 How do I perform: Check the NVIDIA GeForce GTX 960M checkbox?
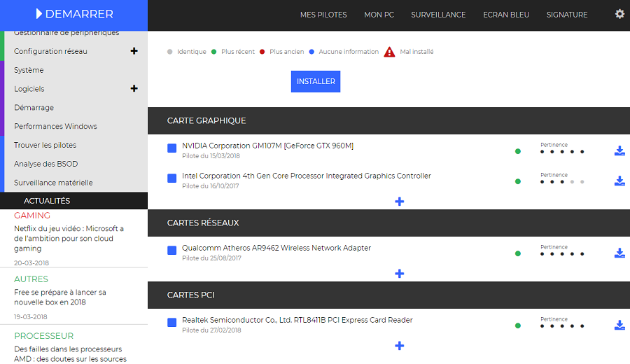(172, 148)
